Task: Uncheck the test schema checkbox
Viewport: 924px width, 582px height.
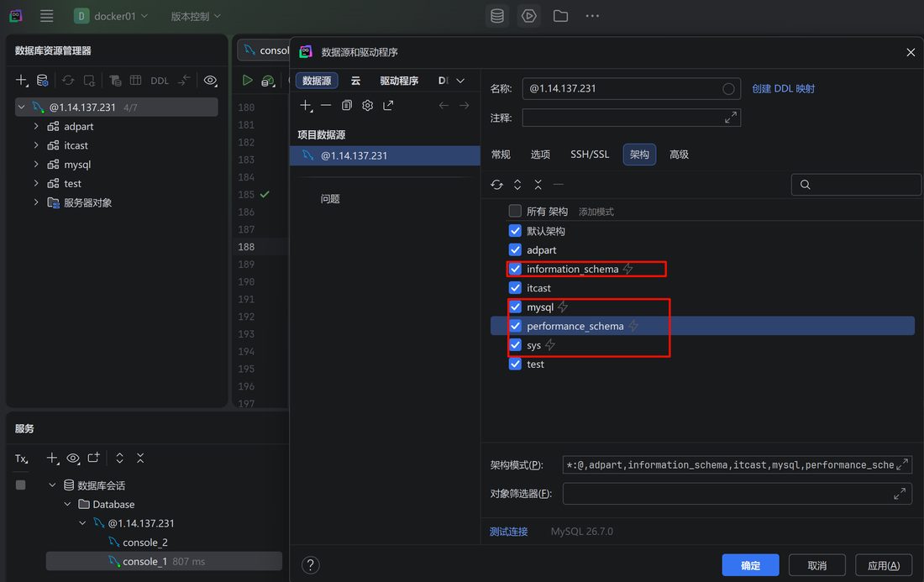Action: click(x=515, y=364)
